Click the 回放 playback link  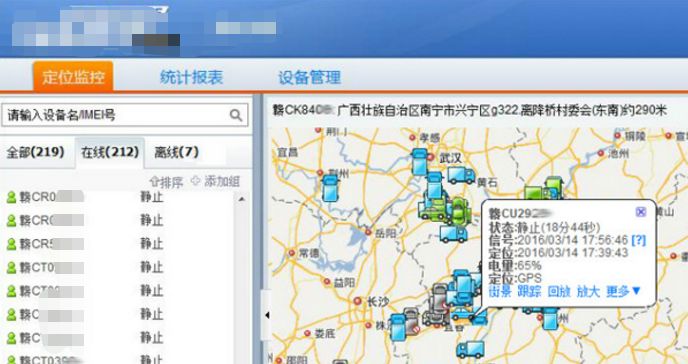[559, 291]
